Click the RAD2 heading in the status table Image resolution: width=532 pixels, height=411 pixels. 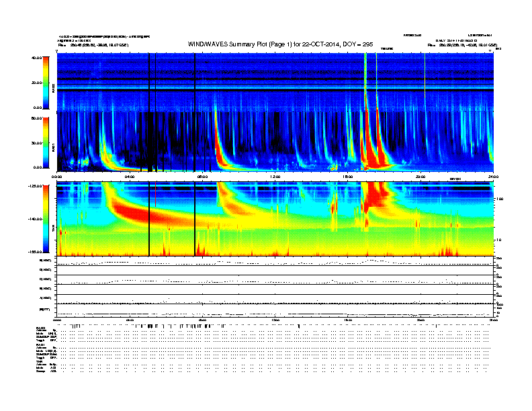pyautogui.click(x=40, y=328)
